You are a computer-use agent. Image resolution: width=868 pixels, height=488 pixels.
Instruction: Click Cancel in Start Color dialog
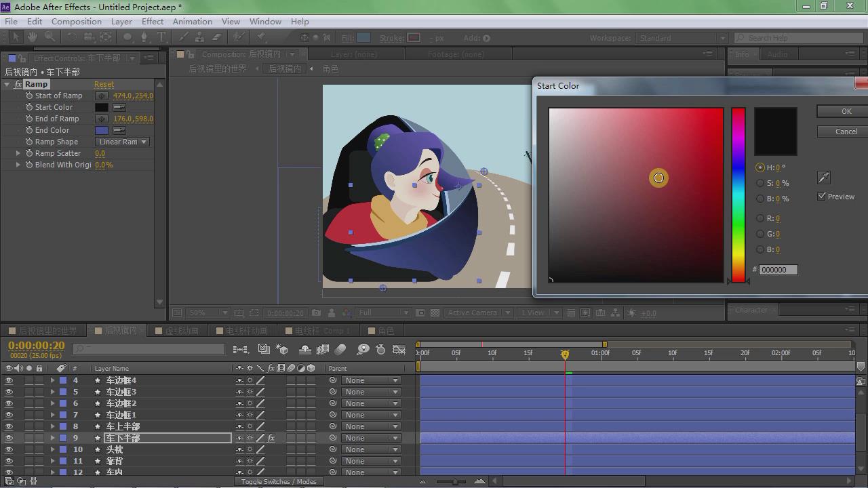[843, 131]
